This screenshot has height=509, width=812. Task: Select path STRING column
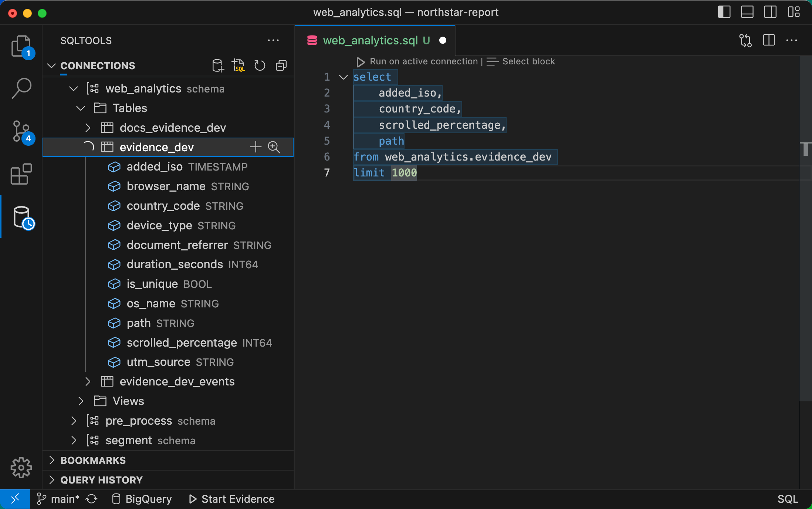pyautogui.click(x=168, y=323)
